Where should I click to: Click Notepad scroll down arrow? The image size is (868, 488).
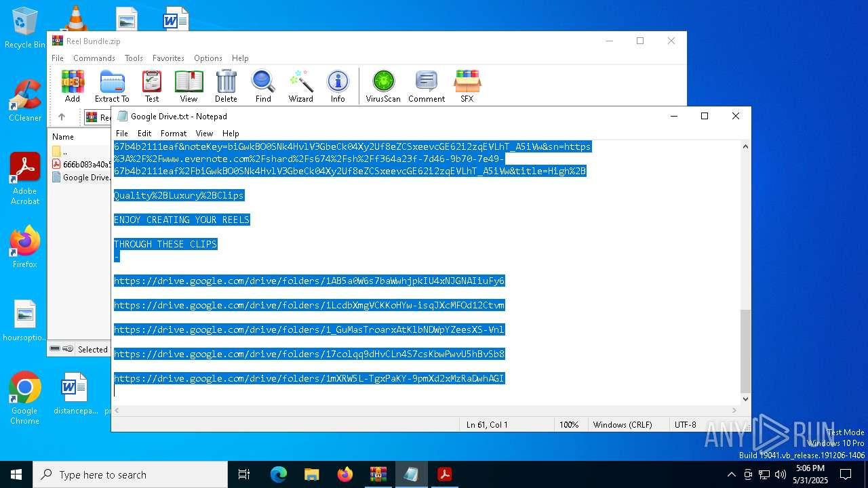(x=745, y=399)
